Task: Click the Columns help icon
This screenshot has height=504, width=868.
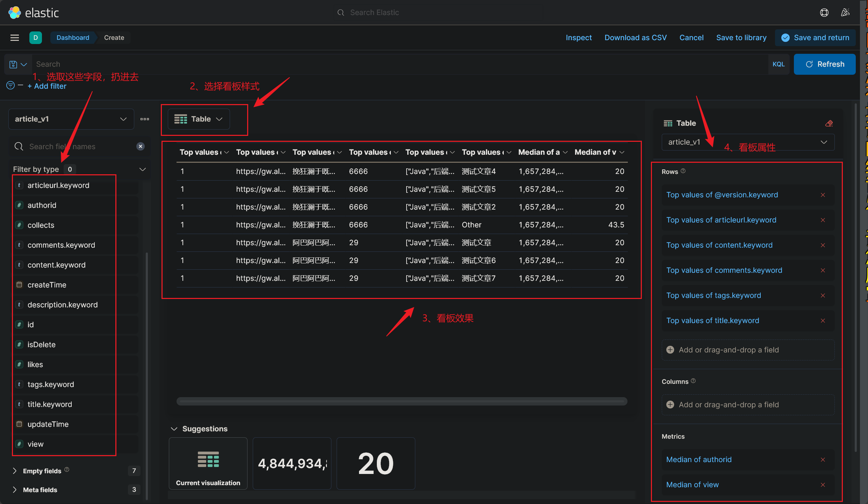Action: point(693,381)
